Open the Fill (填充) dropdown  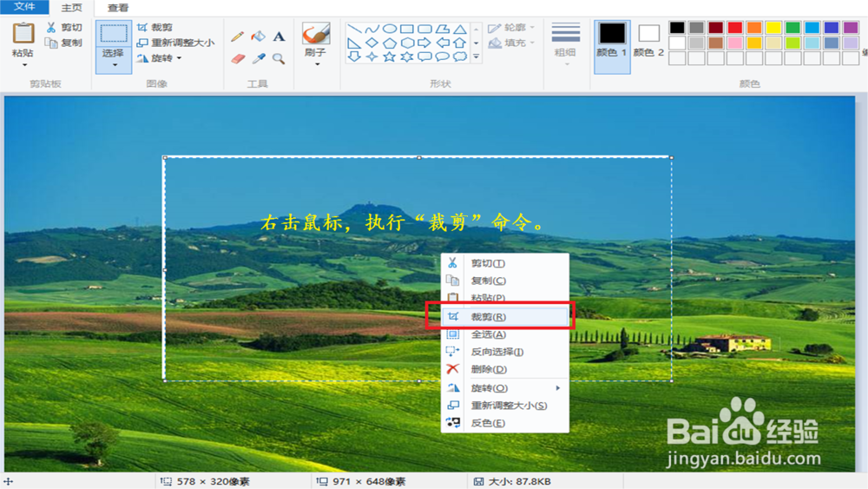pos(511,43)
